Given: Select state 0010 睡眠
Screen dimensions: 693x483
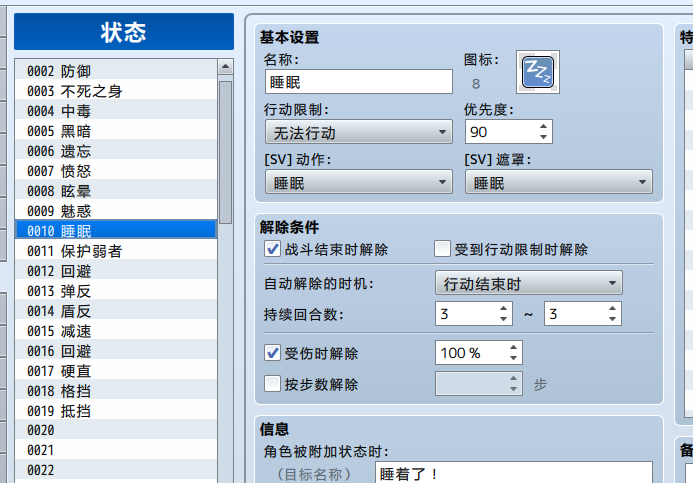Looking at the screenshot, I should point(116,231).
